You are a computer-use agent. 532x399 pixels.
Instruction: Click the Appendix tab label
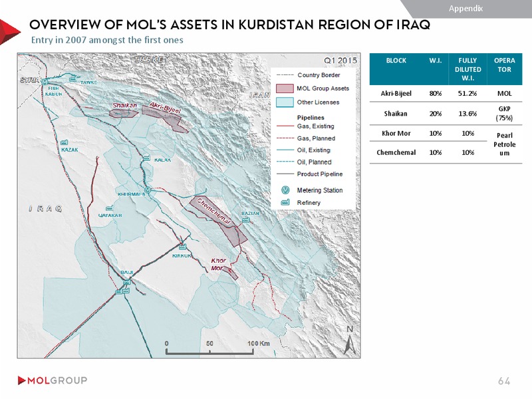coord(465,9)
